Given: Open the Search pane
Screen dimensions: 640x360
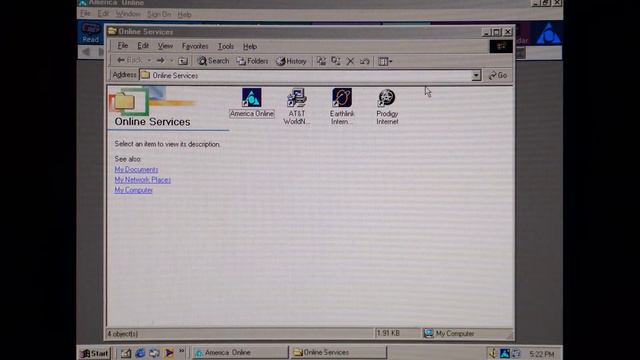Looking at the screenshot, I should point(213,61).
